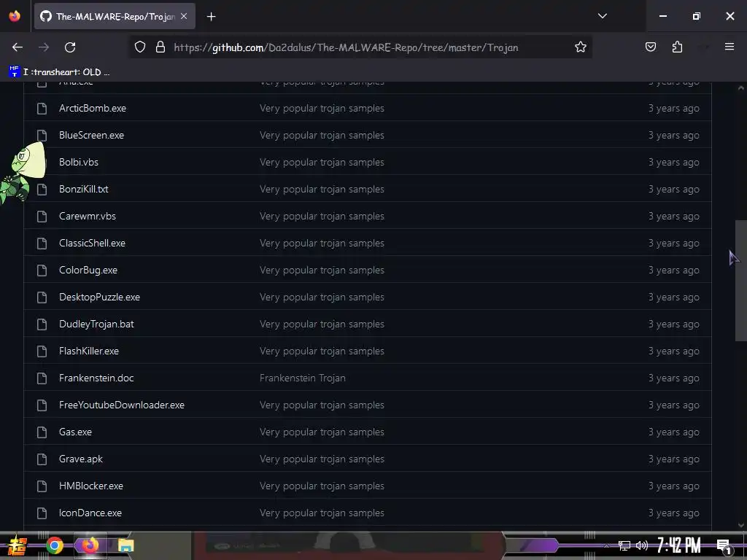Open the Save to Pocket icon
The image size is (747, 560).
[650, 47]
